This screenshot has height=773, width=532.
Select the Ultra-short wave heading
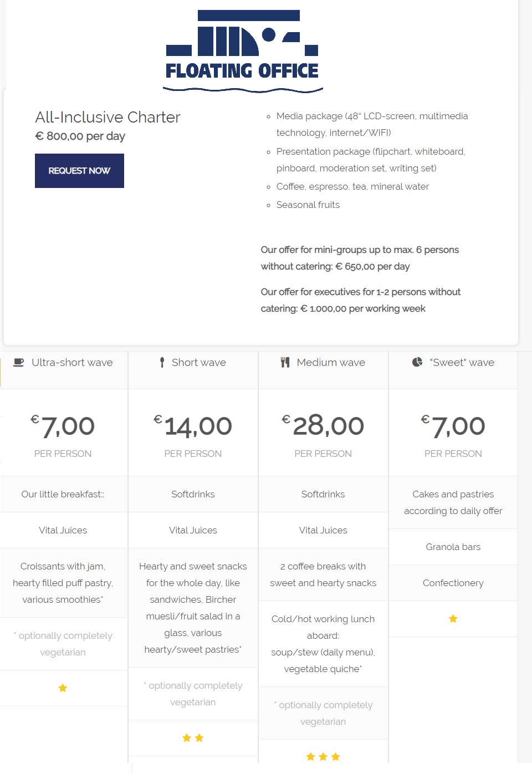[72, 363]
